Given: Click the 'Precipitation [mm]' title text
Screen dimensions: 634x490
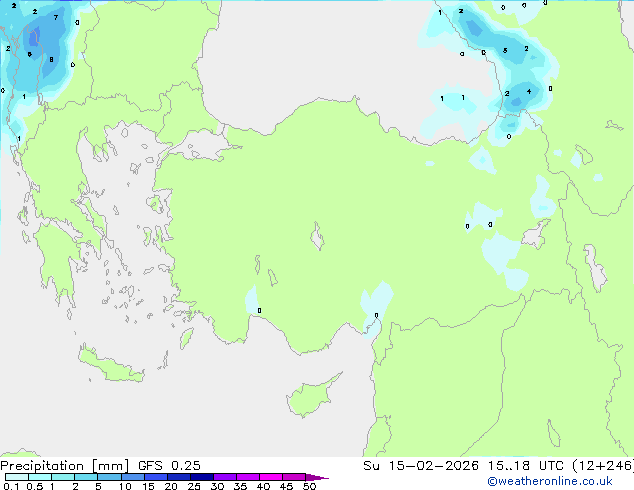Looking at the screenshot, I should coord(64,466).
